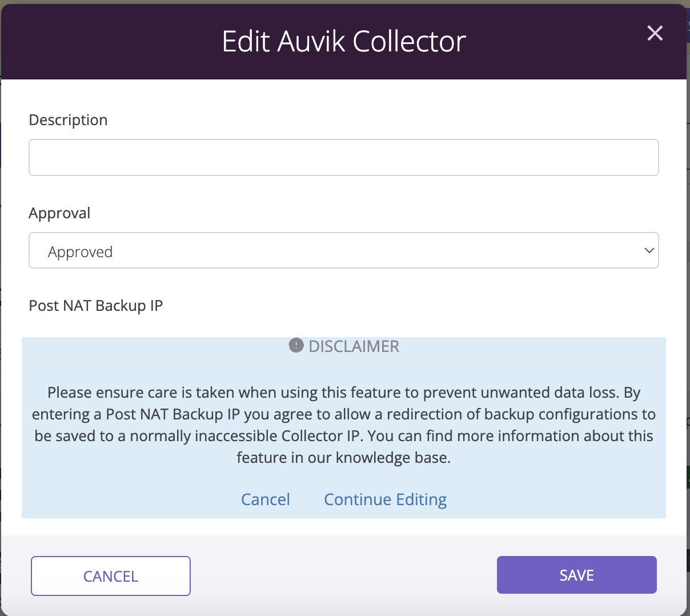Click the Cancel link in the disclaimer
This screenshot has width=690, height=616.
pyautogui.click(x=266, y=499)
